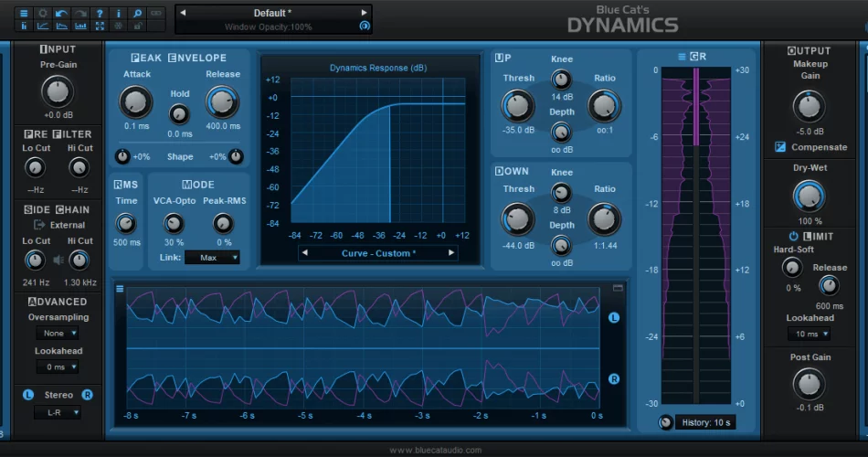Show the dynamics response curve view icon
Image resolution: width=868 pixels, height=457 pixels.
[x=43, y=26]
